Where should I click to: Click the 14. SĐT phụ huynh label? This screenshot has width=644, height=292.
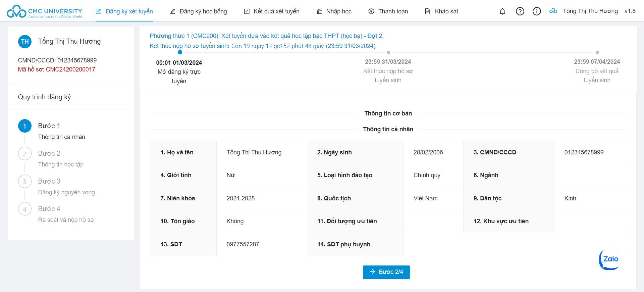coord(344,244)
